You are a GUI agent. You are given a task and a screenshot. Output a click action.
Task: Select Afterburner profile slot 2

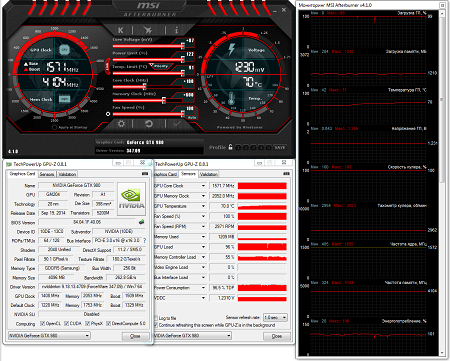246,147
